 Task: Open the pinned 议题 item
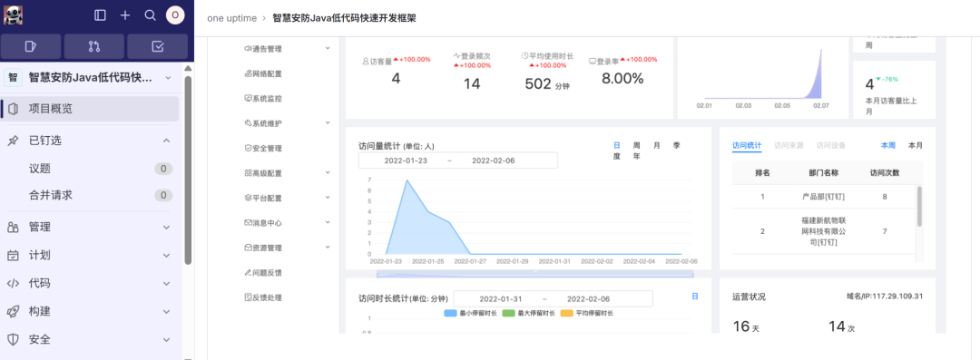(x=90, y=169)
